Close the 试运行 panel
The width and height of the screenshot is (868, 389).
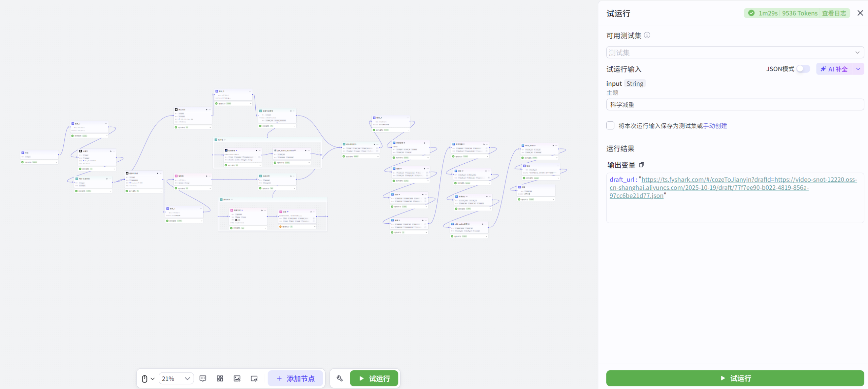coord(860,13)
